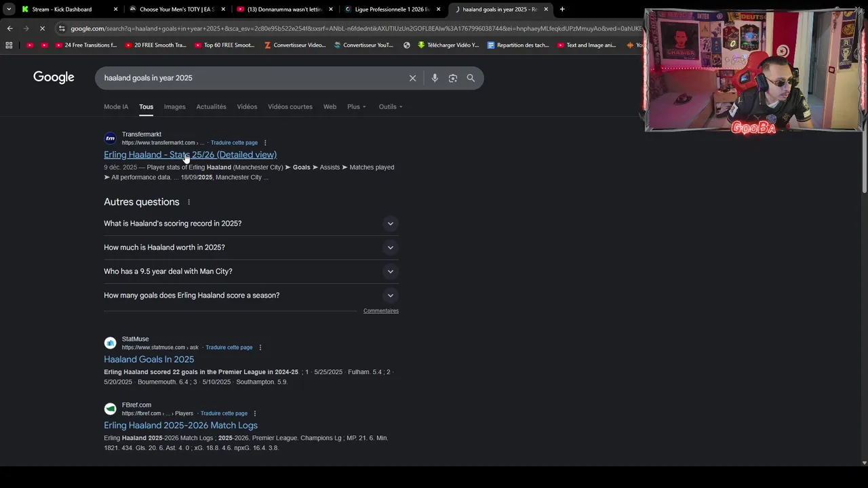
Task: Click the FBref.com site favicon
Action: tap(110, 409)
